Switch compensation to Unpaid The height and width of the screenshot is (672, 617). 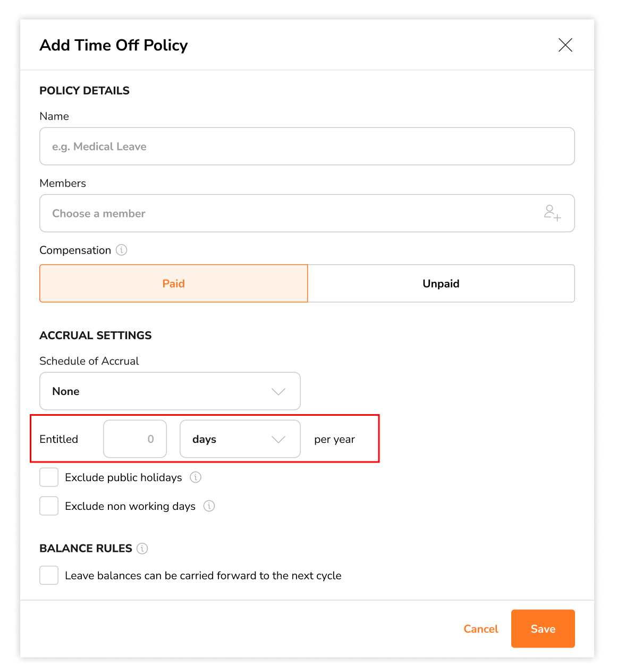pyautogui.click(x=441, y=283)
